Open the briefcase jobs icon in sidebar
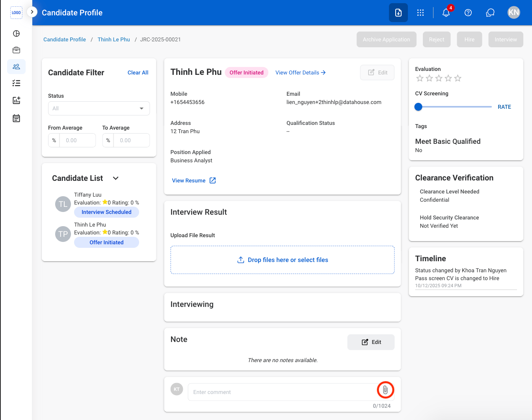The height and width of the screenshot is (420, 532). point(16,50)
